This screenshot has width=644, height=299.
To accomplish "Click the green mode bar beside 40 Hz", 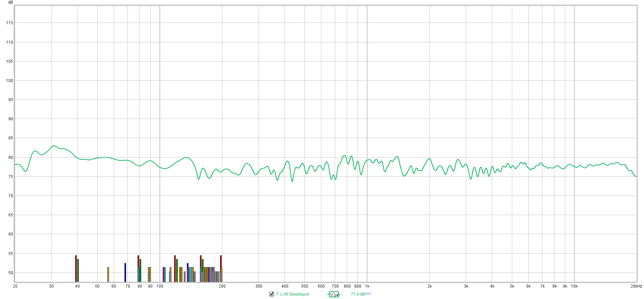I will pos(78,270).
